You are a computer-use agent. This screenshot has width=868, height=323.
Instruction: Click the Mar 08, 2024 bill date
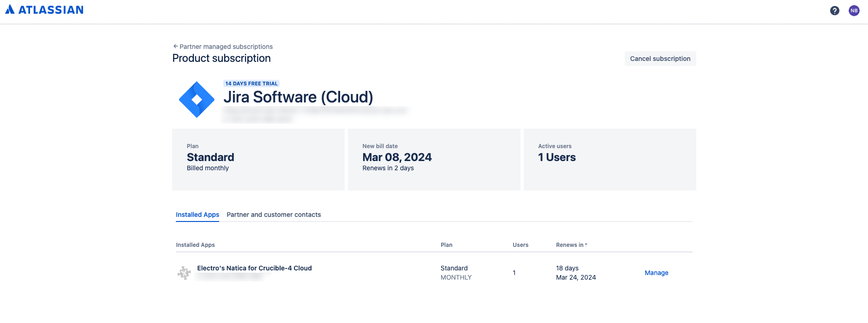tap(397, 157)
